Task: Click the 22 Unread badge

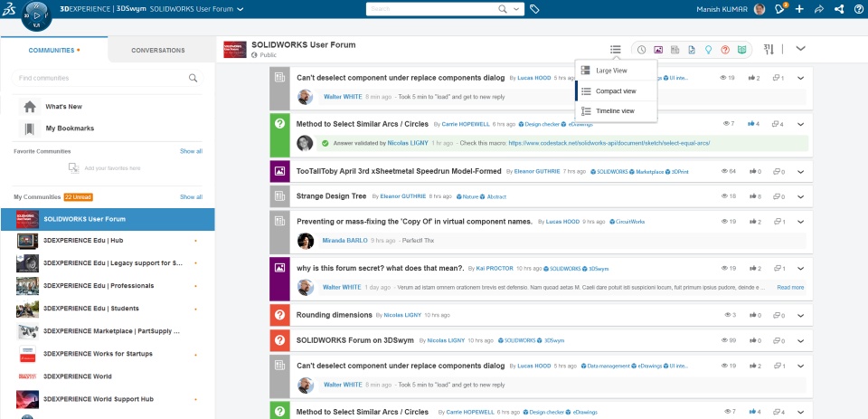Action: [x=78, y=196]
